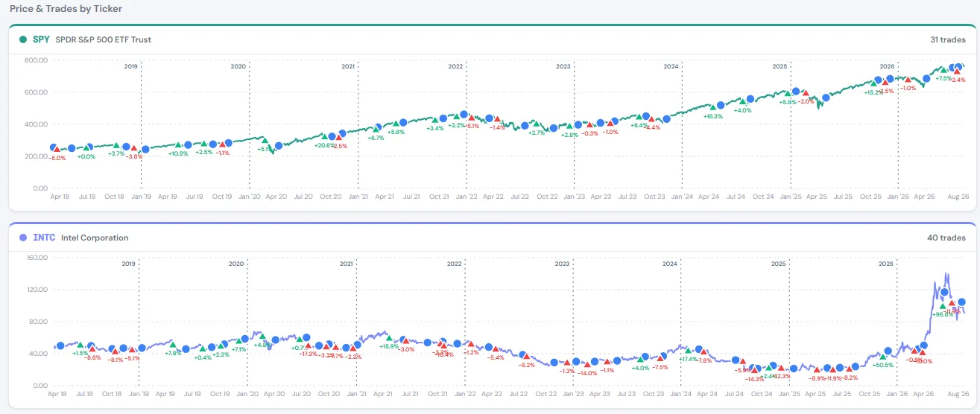Viewport: 980px width, 414px height.
Task: Select the +2.8% green triangle on SPY chart
Action: pos(569,127)
